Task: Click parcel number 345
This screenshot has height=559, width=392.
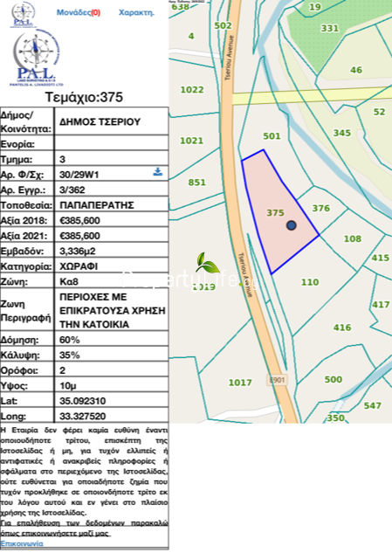Action: [341, 133]
